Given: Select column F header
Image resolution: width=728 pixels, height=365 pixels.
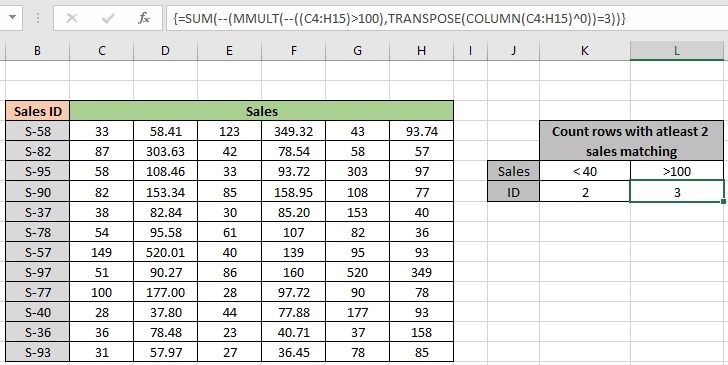Looking at the screenshot, I should 293,51.
